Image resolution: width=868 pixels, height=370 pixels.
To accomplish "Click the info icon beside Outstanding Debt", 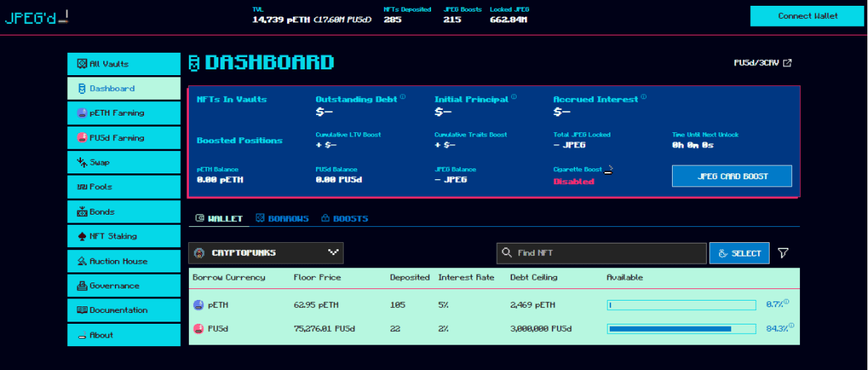I will (403, 97).
